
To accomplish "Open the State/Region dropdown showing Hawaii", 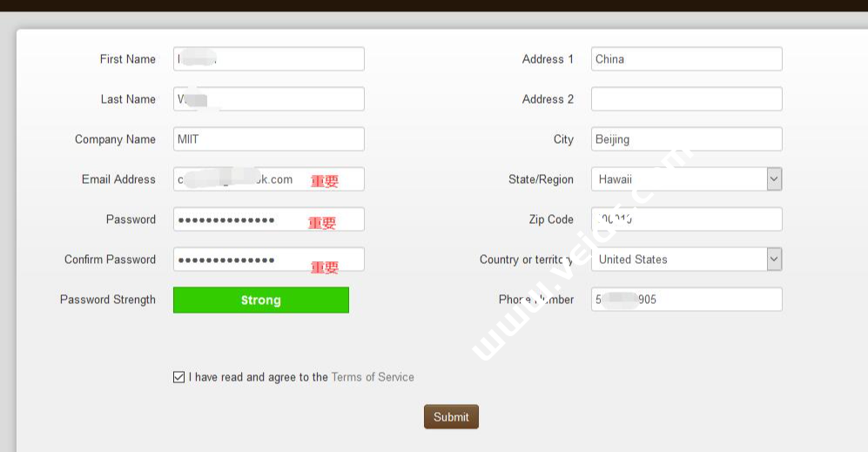I will [x=679, y=179].
